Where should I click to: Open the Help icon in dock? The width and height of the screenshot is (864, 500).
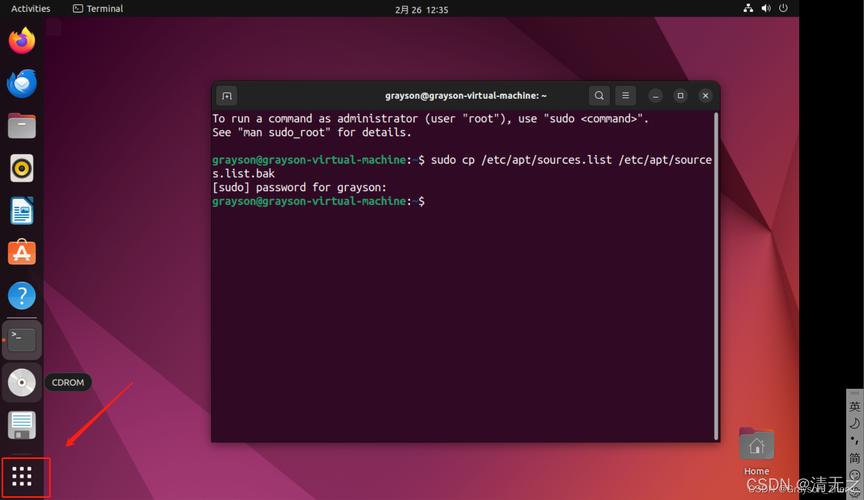pyautogui.click(x=22, y=295)
